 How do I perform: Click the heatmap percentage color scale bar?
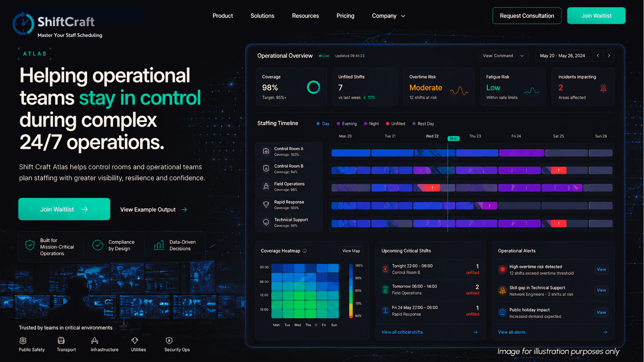(351, 291)
